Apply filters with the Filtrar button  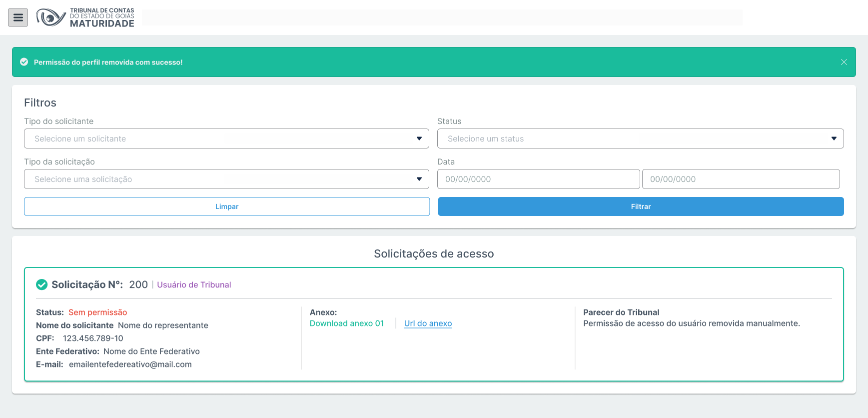(641, 206)
